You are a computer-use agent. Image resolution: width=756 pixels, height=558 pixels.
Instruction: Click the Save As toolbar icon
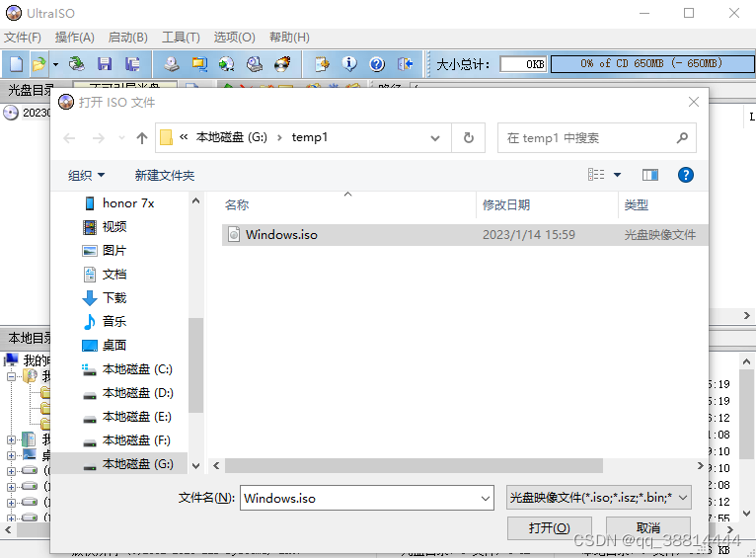tap(132, 64)
